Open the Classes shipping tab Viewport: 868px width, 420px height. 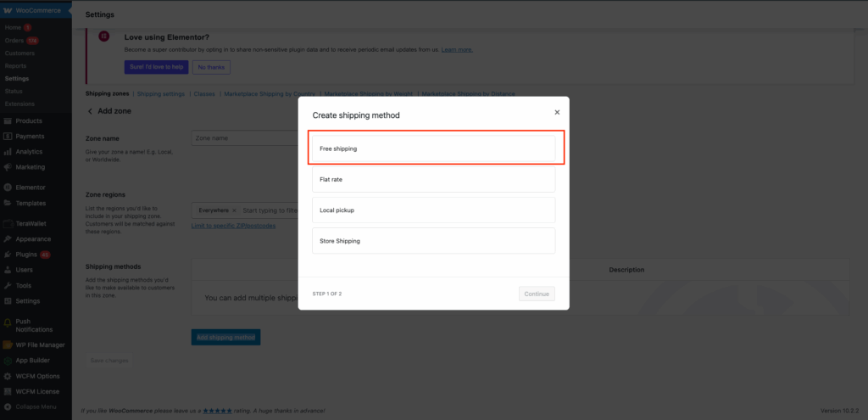click(x=204, y=93)
